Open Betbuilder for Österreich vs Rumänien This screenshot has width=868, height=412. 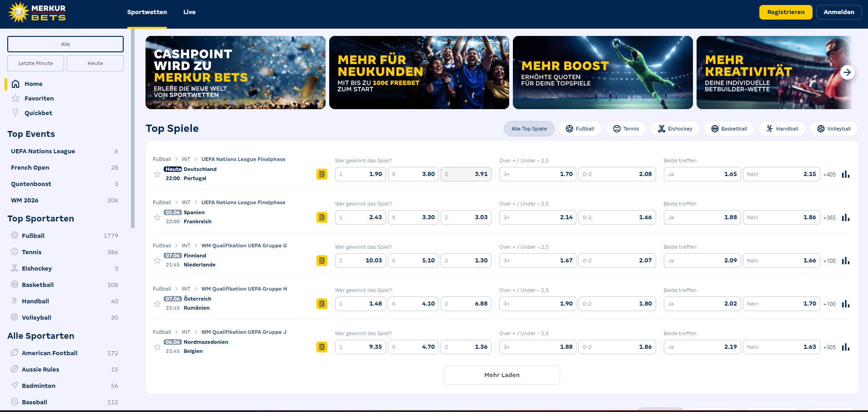(322, 304)
